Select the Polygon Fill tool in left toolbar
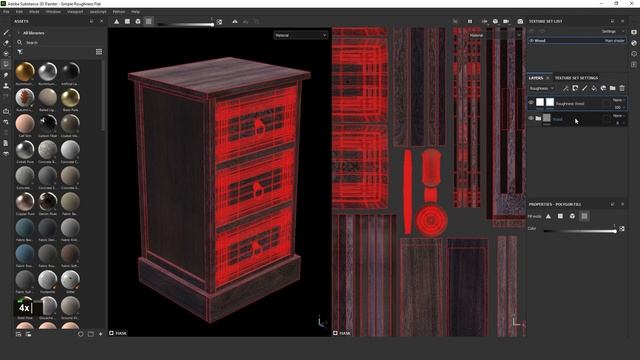Screen dimensions: 640x360 coord(6,64)
